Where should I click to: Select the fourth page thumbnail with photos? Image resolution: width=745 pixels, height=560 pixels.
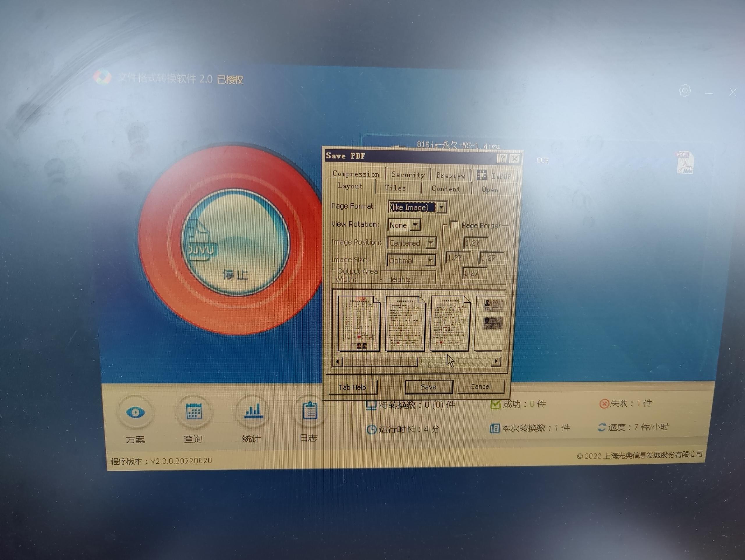pyautogui.click(x=490, y=323)
